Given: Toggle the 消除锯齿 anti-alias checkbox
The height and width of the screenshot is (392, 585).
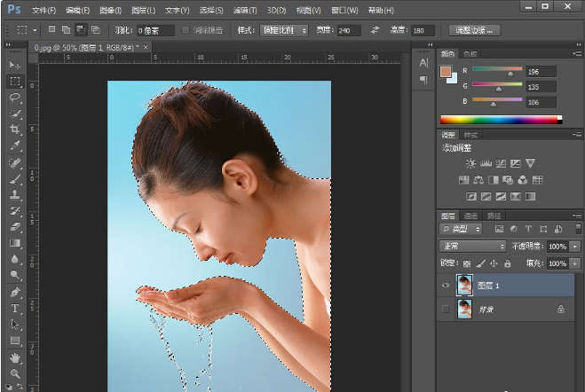Looking at the screenshot, I should pos(186,30).
